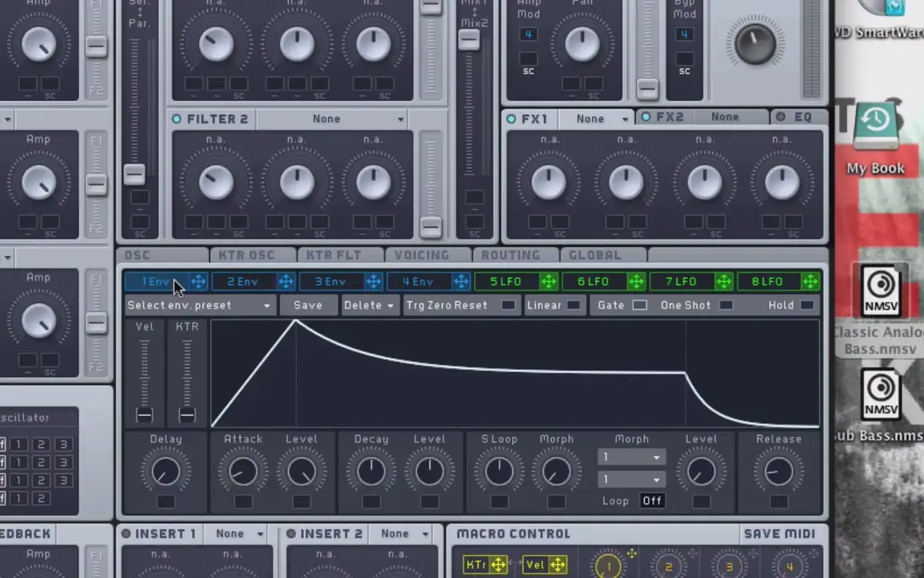This screenshot has width=924, height=578.
Task: Enable the Hold checkbox
Action: coord(807,306)
